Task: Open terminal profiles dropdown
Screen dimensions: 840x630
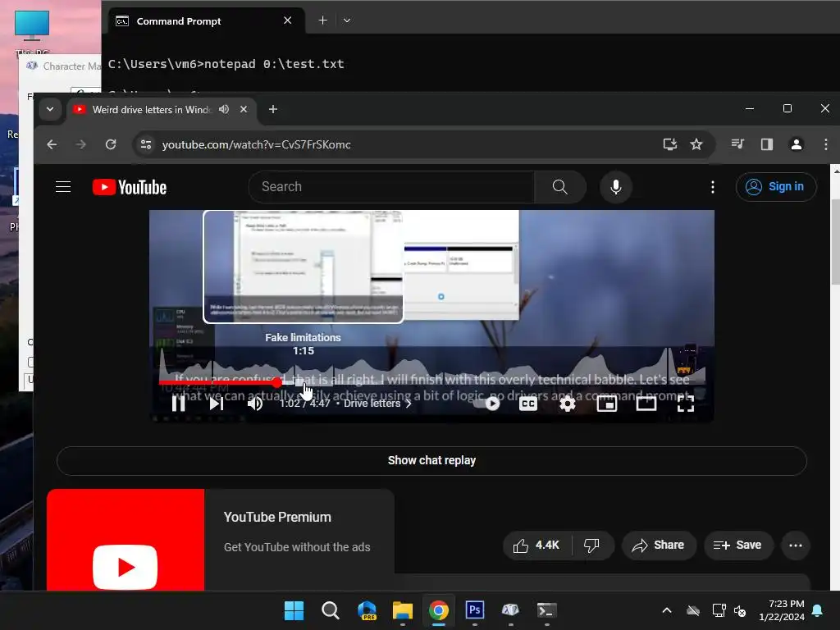Action: tap(347, 21)
